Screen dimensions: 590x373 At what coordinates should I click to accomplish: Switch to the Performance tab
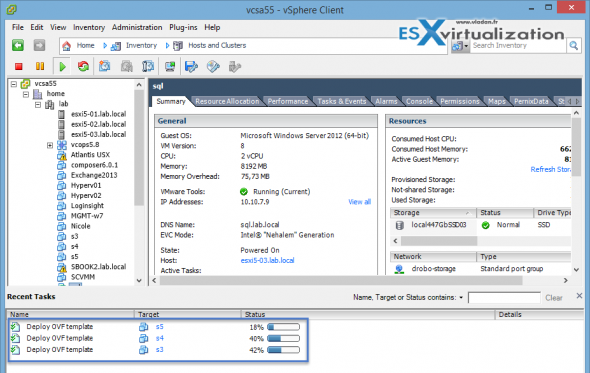[288, 101]
